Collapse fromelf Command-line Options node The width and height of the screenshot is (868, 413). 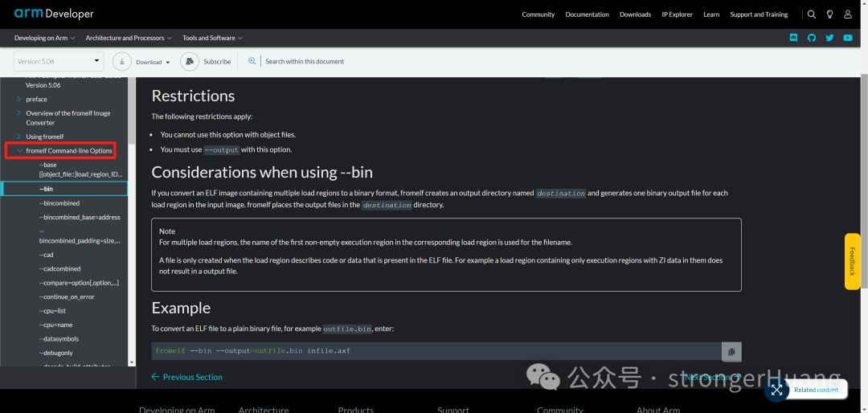tap(19, 150)
